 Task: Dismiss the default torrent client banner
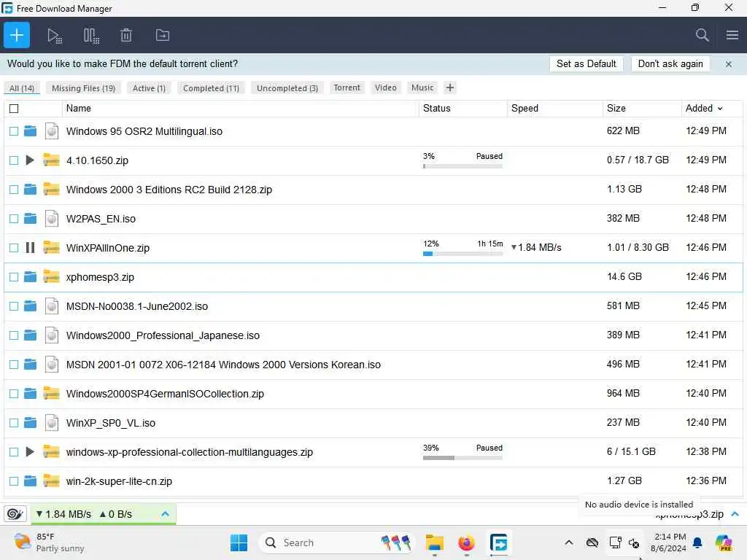729,64
